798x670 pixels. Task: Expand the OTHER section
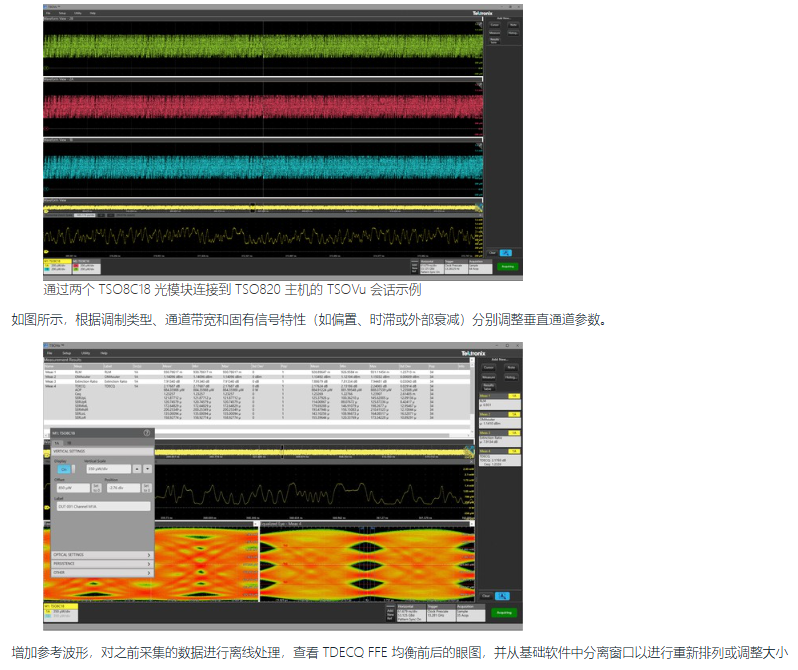(x=102, y=572)
